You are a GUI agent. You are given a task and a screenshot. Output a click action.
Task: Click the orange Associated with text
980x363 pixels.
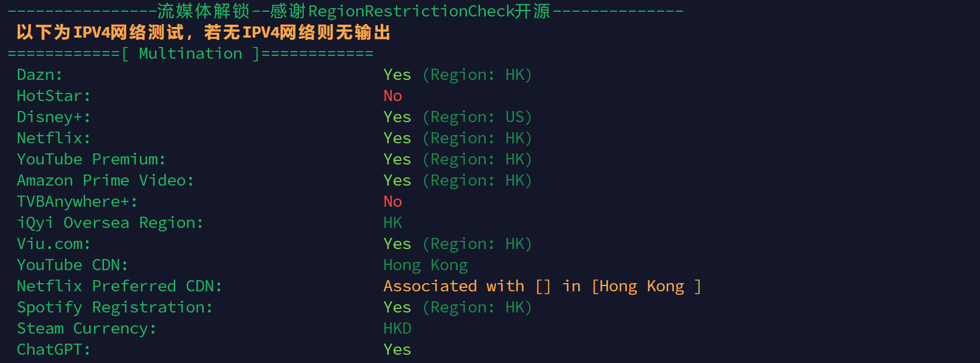tap(454, 287)
